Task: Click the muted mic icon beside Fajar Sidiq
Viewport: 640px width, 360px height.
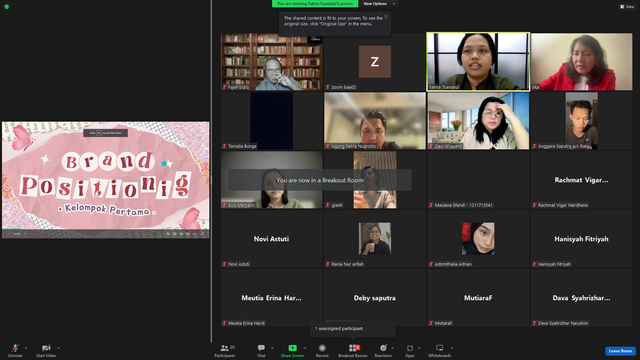Action: click(x=224, y=87)
